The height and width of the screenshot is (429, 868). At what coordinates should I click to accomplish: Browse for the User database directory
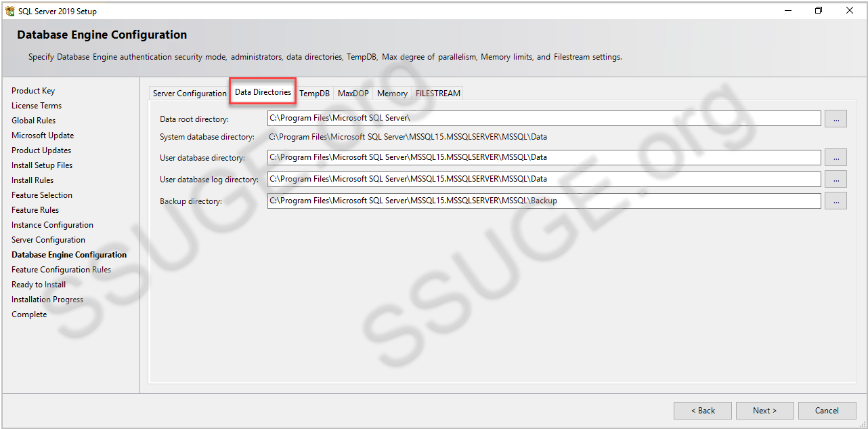coord(836,157)
